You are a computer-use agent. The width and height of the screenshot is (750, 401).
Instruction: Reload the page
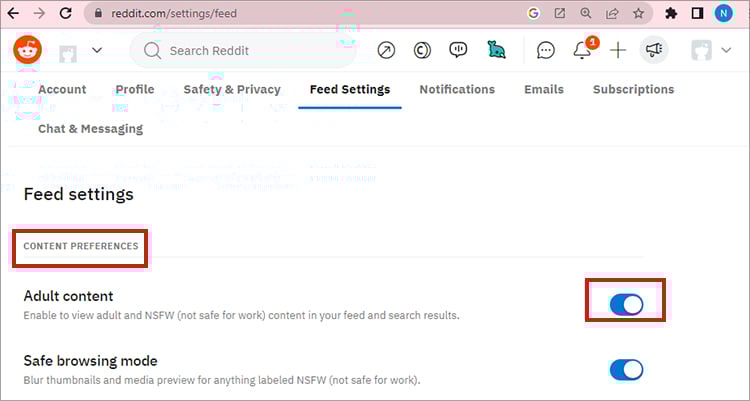[x=66, y=13]
